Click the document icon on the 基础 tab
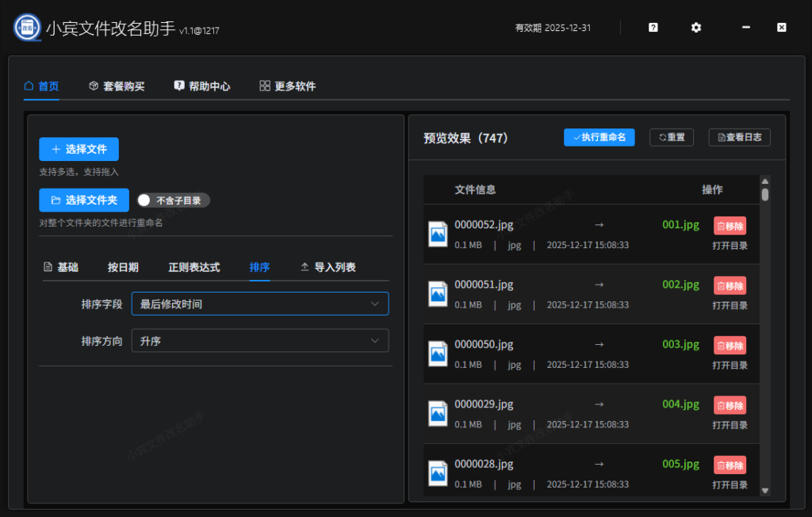Screen dimensions: 812x517 tap(46, 267)
